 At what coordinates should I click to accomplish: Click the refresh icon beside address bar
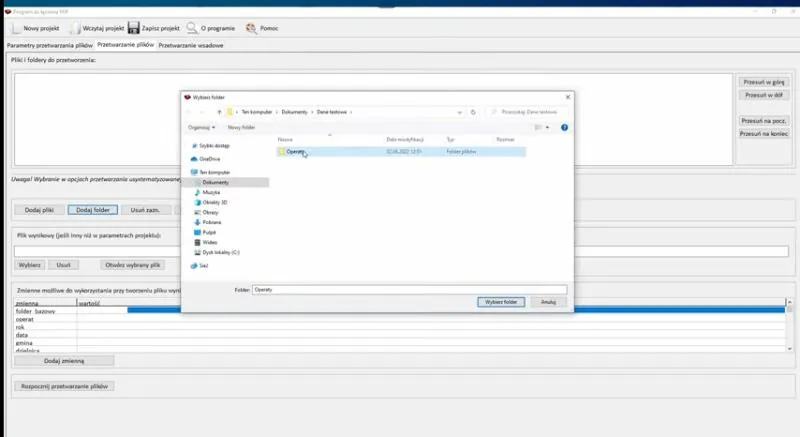click(473, 112)
